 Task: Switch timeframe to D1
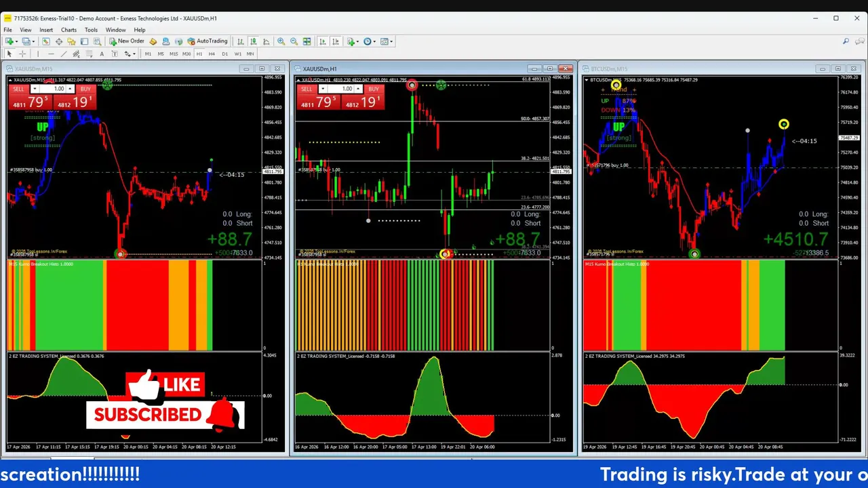(x=224, y=54)
